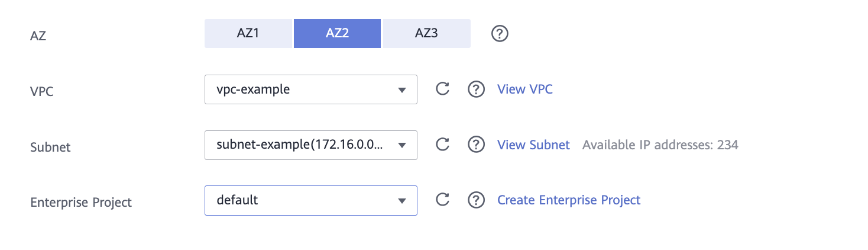Open the View VPC link

(x=524, y=89)
